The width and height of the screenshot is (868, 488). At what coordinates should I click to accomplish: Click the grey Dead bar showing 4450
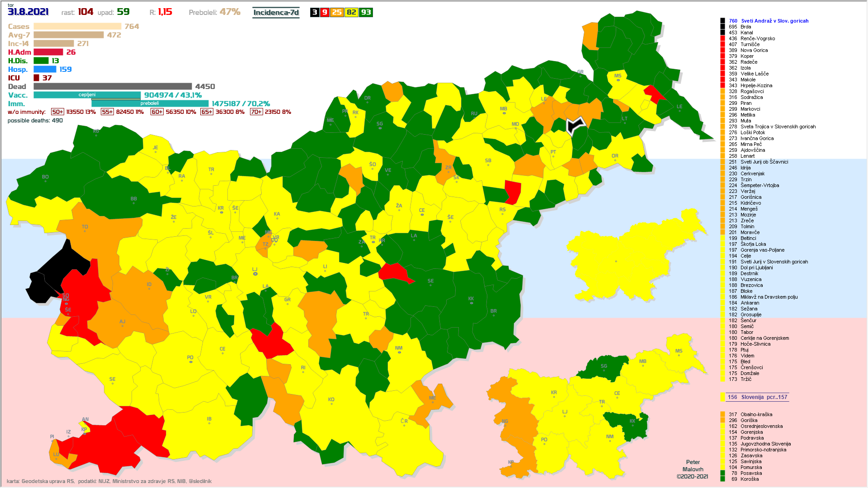coord(113,86)
